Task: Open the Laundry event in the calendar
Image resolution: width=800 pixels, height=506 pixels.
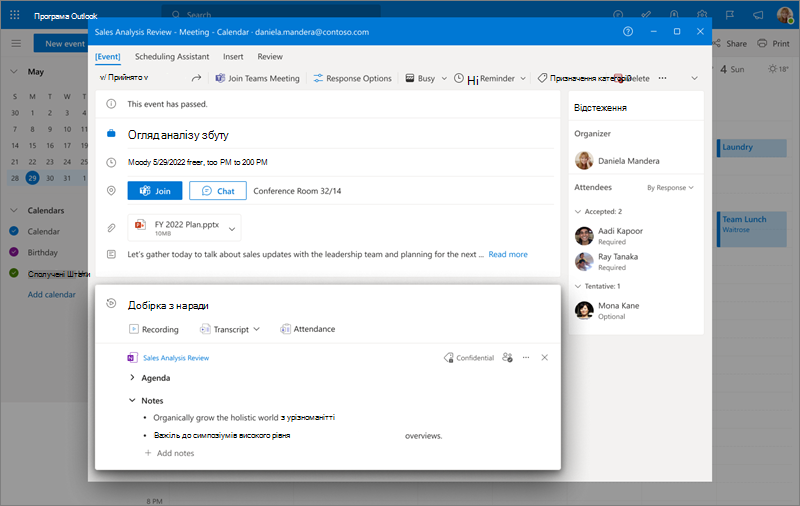Action: tap(752, 148)
